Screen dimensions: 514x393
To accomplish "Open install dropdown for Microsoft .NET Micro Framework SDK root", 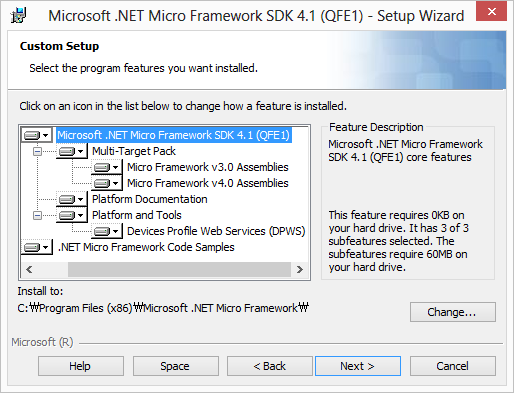I will (36, 135).
